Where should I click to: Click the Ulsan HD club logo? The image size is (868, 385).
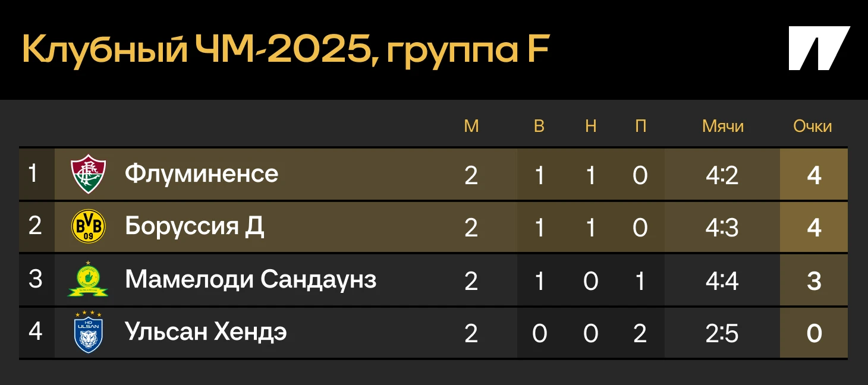pyautogui.click(x=88, y=332)
